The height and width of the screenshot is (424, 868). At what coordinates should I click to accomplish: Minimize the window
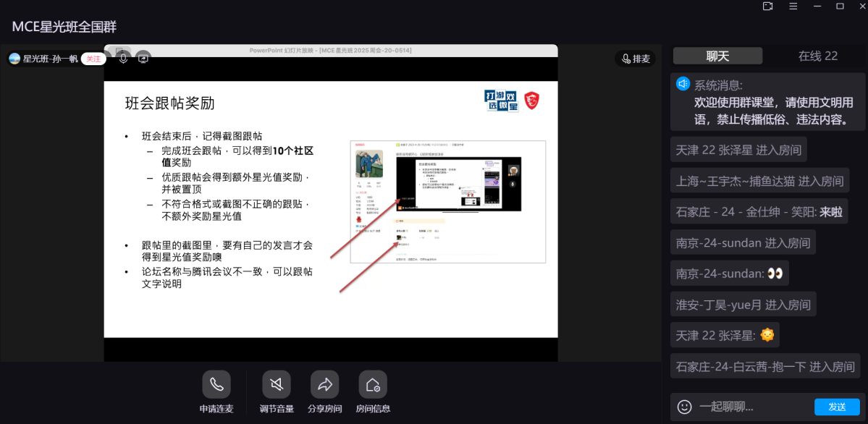point(817,6)
